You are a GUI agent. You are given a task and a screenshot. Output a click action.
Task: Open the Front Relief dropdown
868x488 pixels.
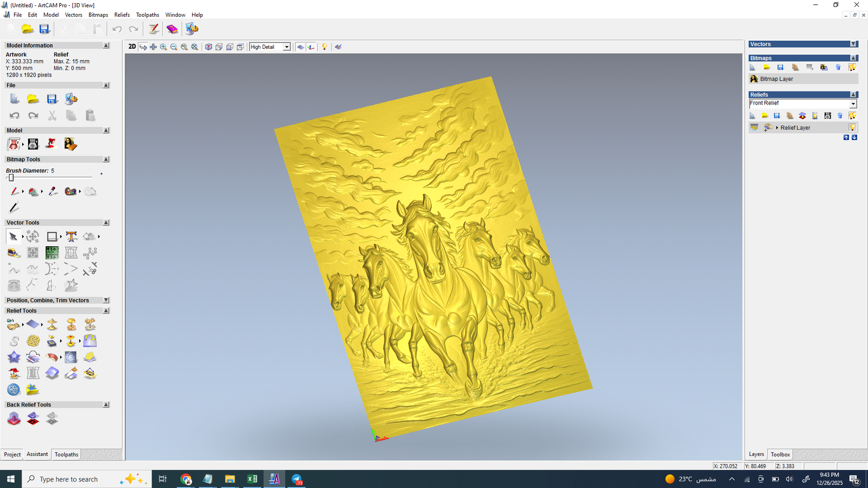(x=853, y=104)
